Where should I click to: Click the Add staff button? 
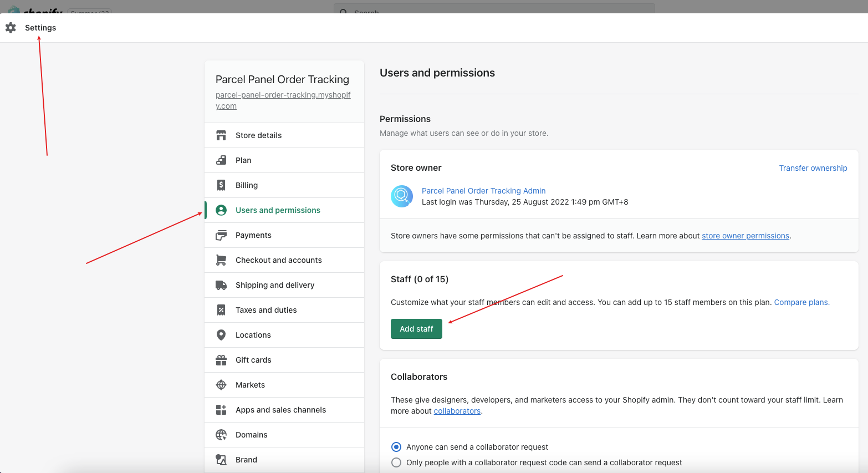[x=416, y=329]
